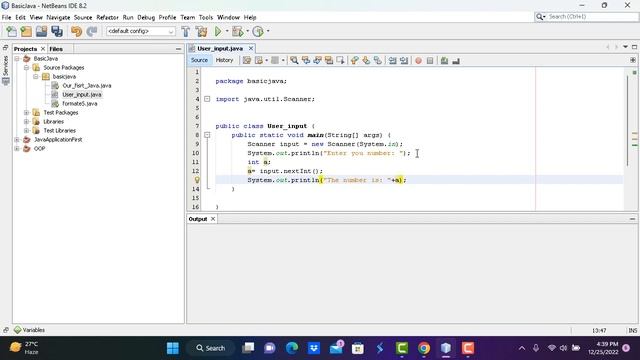Collapse import statement code fold
This screenshot has width=640, height=360.
pyautogui.click(x=207, y=99)
